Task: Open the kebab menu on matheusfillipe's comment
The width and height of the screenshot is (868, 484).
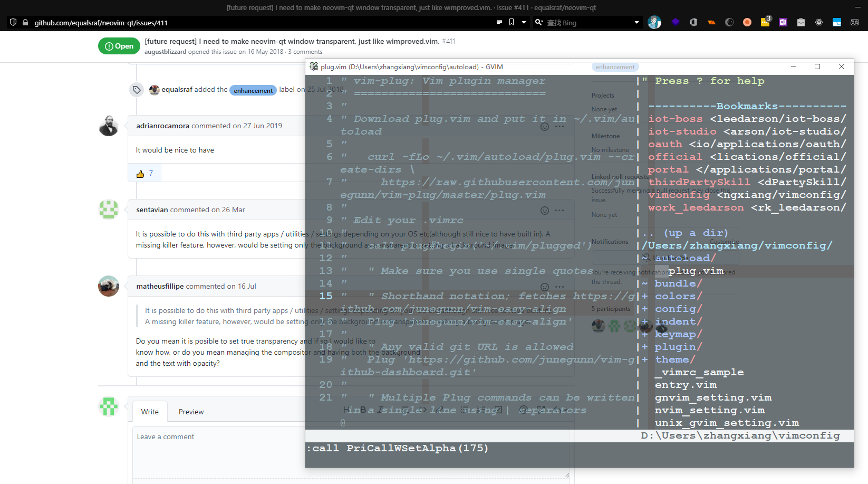Action: pyautogui.click(x=560, y=287)
